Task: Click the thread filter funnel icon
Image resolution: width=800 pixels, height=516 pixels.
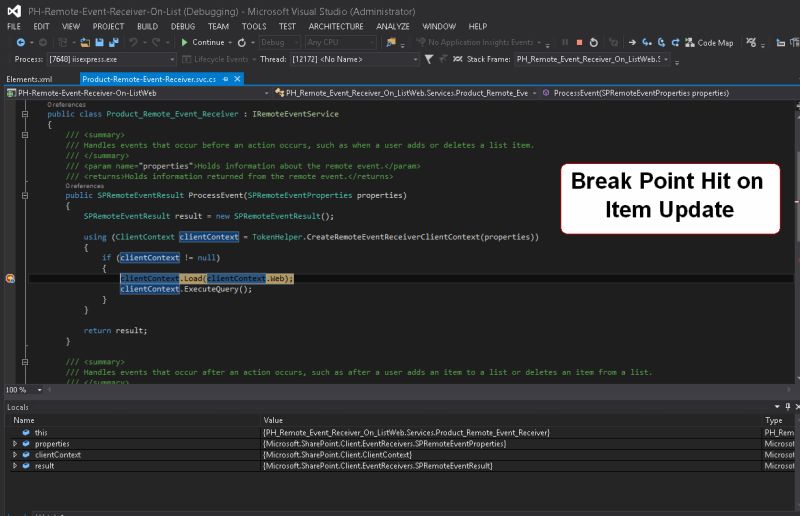Action: pos(429,59)
